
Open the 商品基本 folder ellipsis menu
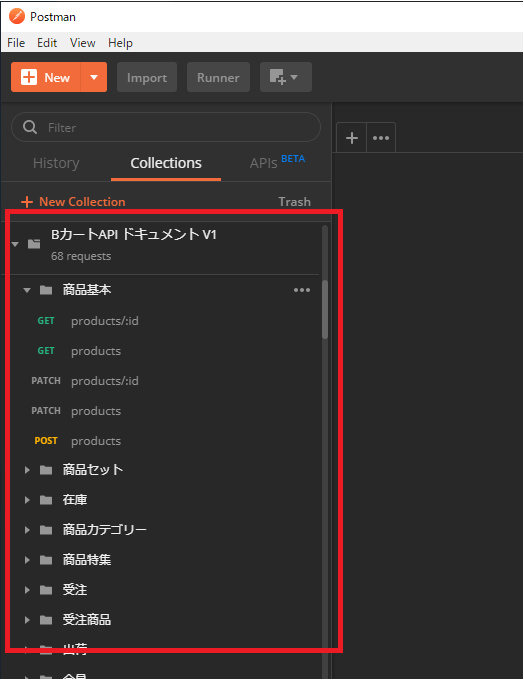coord(302,290)
